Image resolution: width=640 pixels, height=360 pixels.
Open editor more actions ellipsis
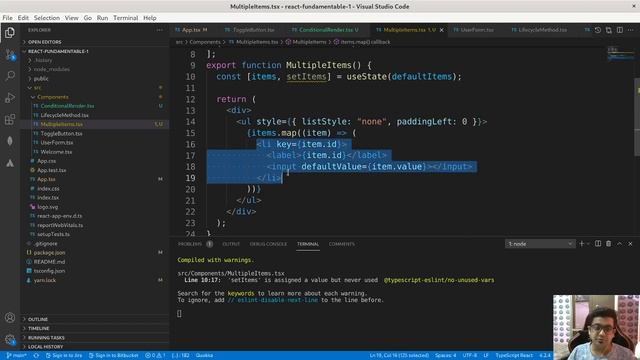click(631, 30)
